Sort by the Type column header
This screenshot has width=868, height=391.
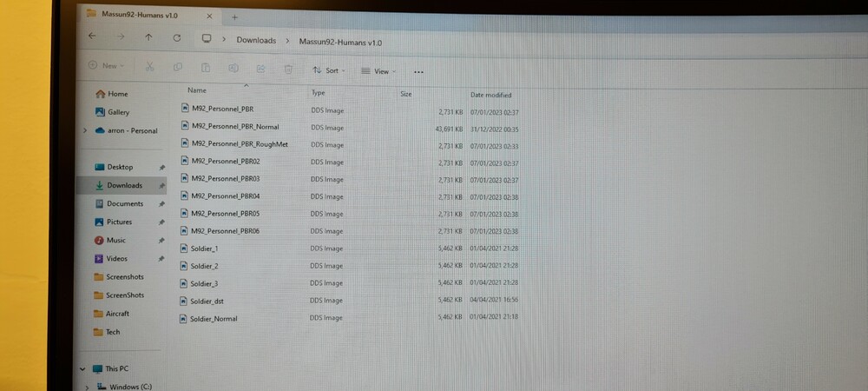[x=319, y=92]
